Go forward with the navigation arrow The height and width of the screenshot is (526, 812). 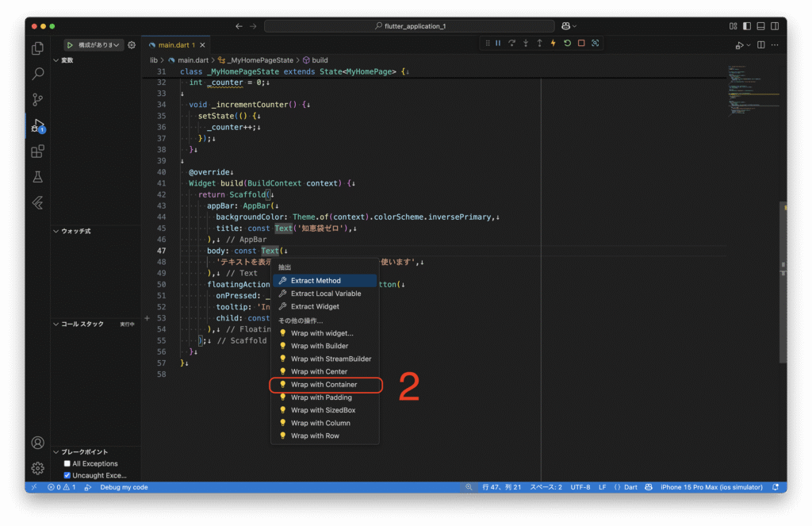[253, 26]
